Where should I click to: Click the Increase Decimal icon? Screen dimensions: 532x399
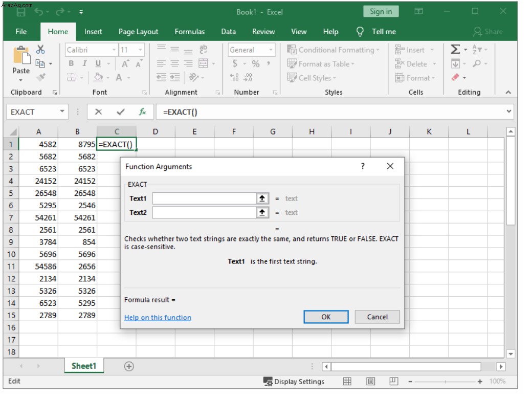(234, 77)
